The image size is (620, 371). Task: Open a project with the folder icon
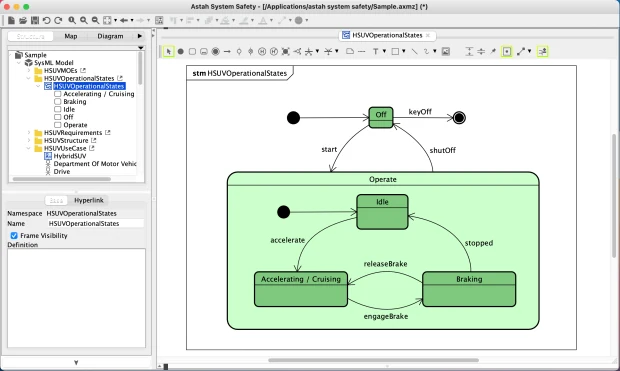(23, 20)
